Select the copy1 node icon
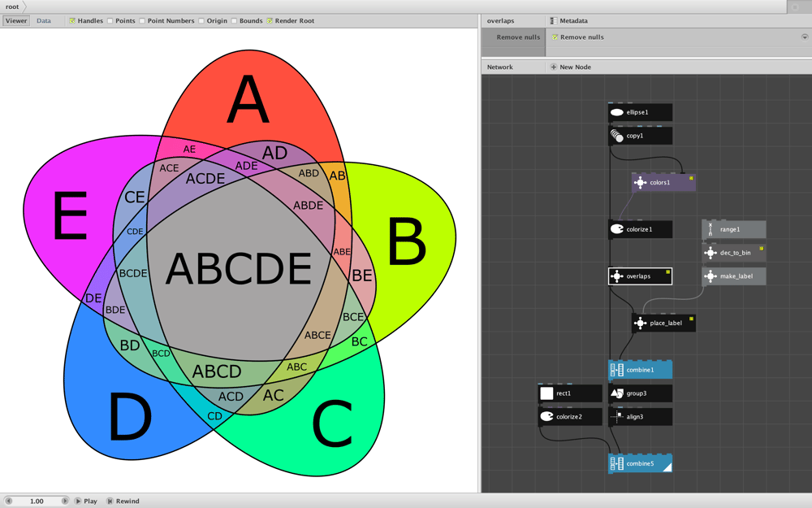The height and width of the screenshot is (508, 812). click(x=617, y=136)
